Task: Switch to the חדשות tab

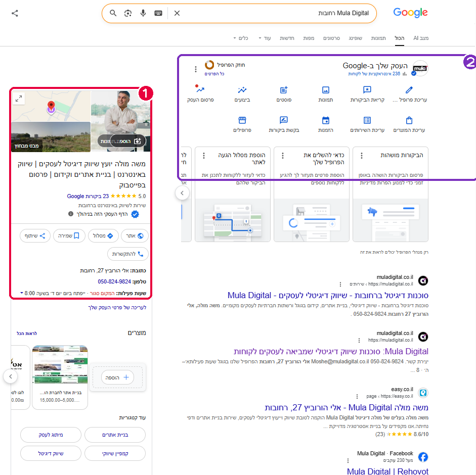Action: tap(287, 38)
